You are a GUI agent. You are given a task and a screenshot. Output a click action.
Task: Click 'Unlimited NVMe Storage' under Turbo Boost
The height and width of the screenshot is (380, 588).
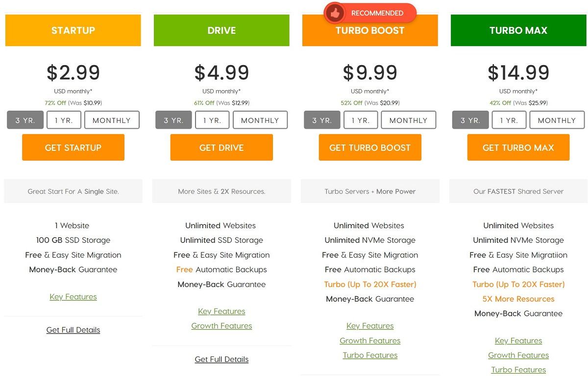click(370, 240)
